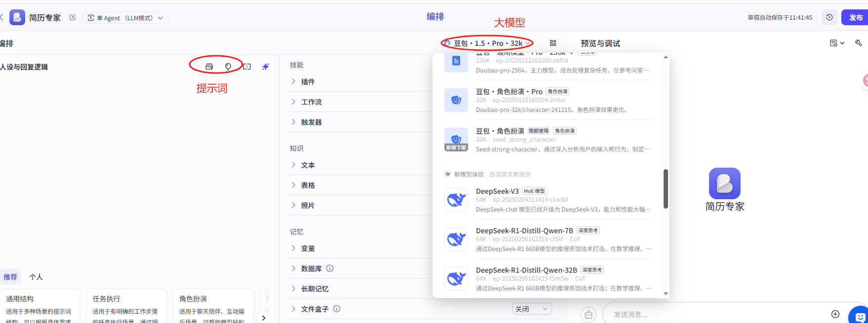Open the debug tool icon at top right
The height and width of the screenshot is (323, 868).
click(x=859, y=43)
